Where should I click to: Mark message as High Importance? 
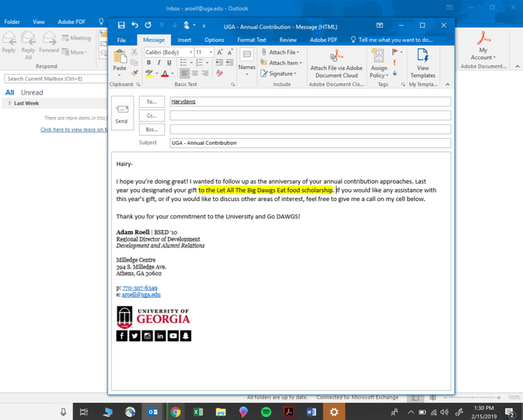(x=395, y=63)
